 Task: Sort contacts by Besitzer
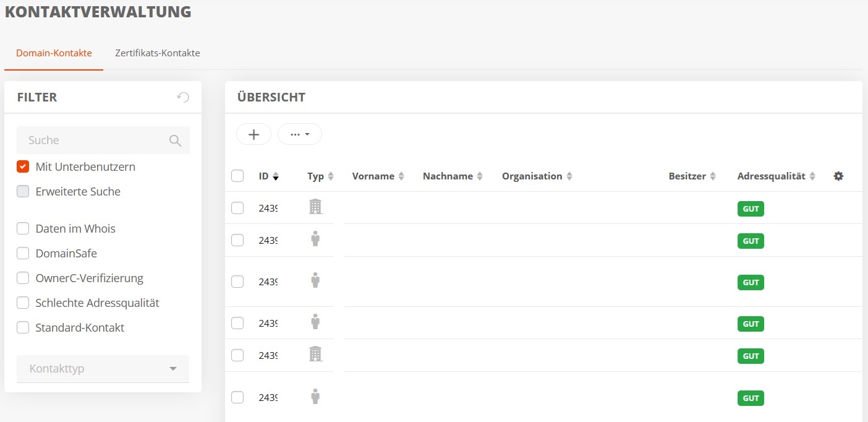pyautogui.click(x=692, y=176)
